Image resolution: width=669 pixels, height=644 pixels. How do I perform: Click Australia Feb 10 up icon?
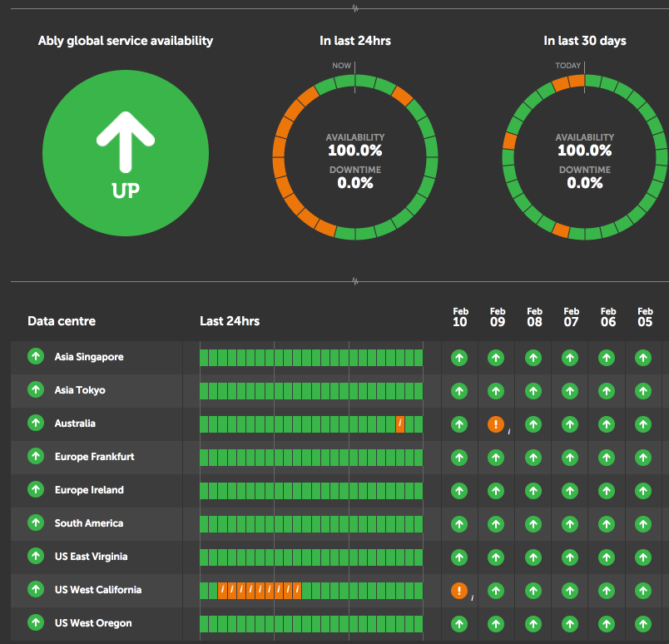coord(459,424)
